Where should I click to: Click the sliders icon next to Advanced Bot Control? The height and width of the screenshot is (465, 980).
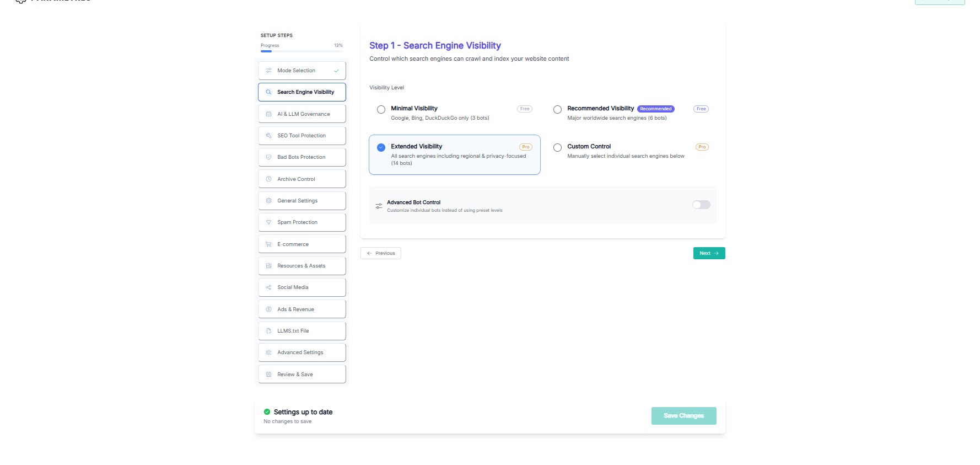[379, 206]
